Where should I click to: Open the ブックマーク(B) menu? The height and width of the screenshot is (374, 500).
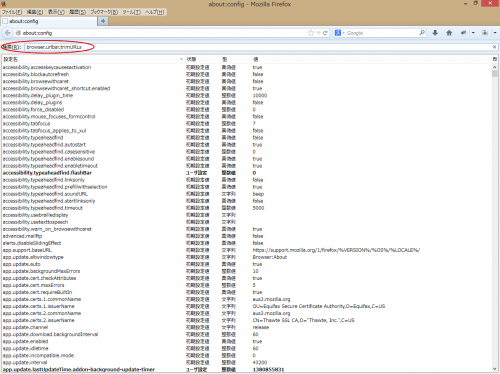104,12
